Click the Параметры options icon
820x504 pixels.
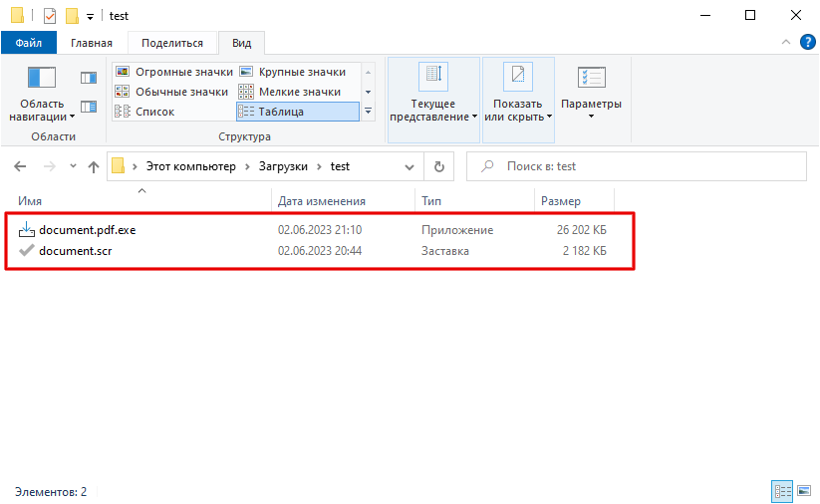tap(592, 78)
